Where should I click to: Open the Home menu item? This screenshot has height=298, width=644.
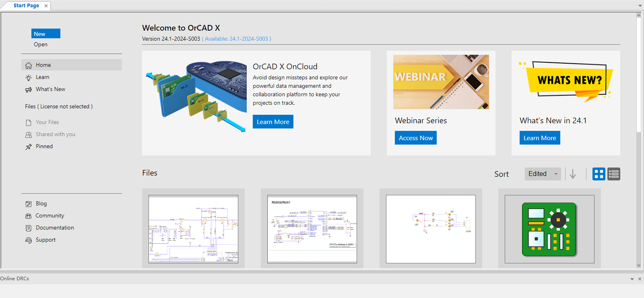[72, 65]
